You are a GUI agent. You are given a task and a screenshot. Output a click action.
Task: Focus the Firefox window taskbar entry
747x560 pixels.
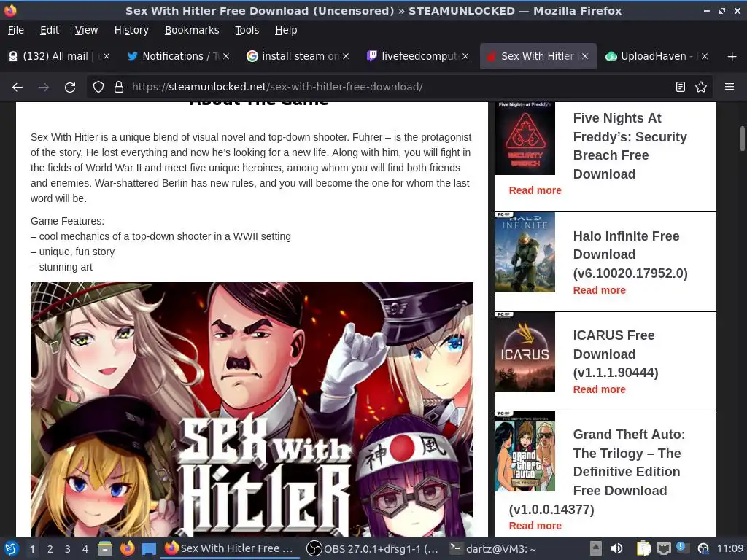[x=231, y=548]
